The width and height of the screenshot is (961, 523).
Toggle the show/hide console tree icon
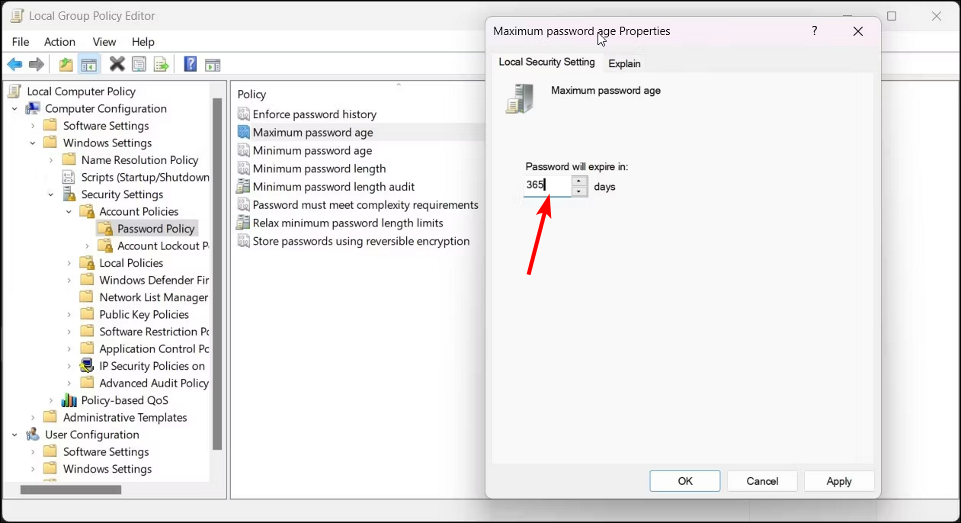coord(89,64)
